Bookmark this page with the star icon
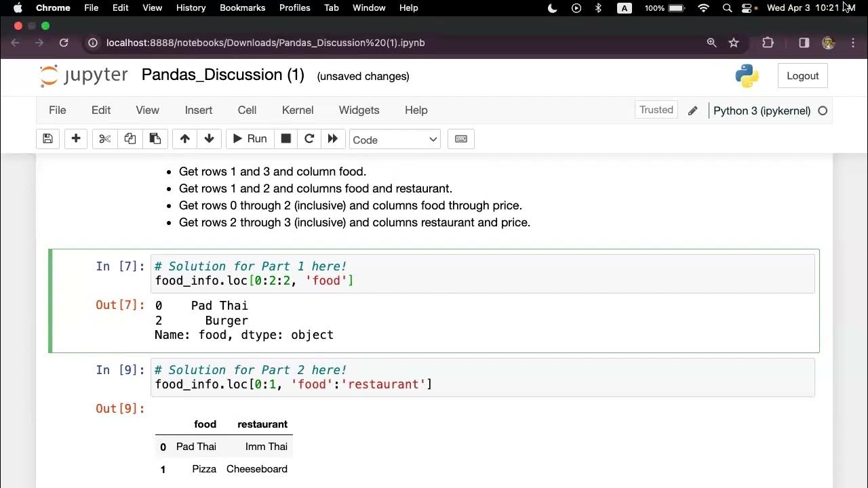 click(x=734, y=43)
